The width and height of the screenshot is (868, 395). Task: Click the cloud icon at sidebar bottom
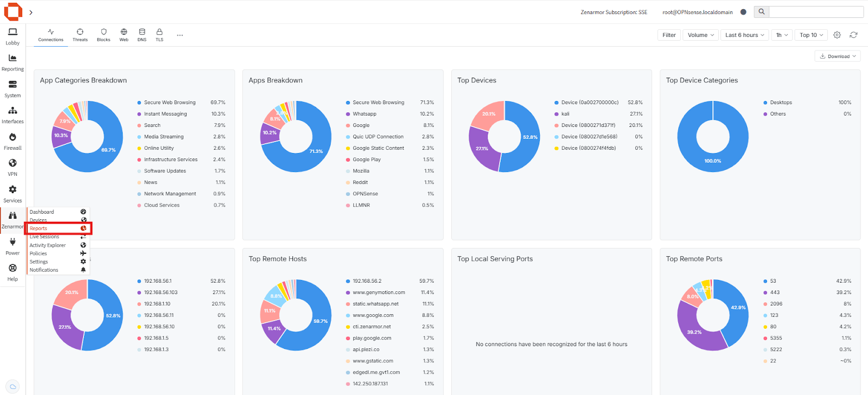13,386
